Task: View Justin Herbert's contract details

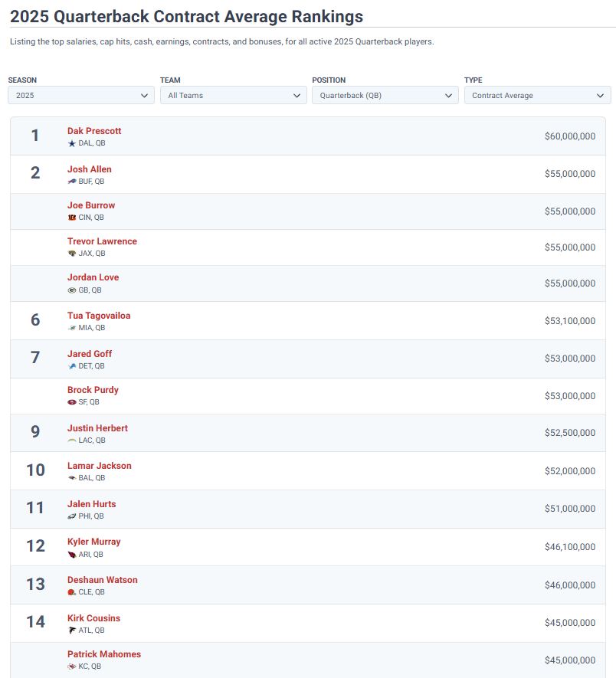Action: click(97, 428)
